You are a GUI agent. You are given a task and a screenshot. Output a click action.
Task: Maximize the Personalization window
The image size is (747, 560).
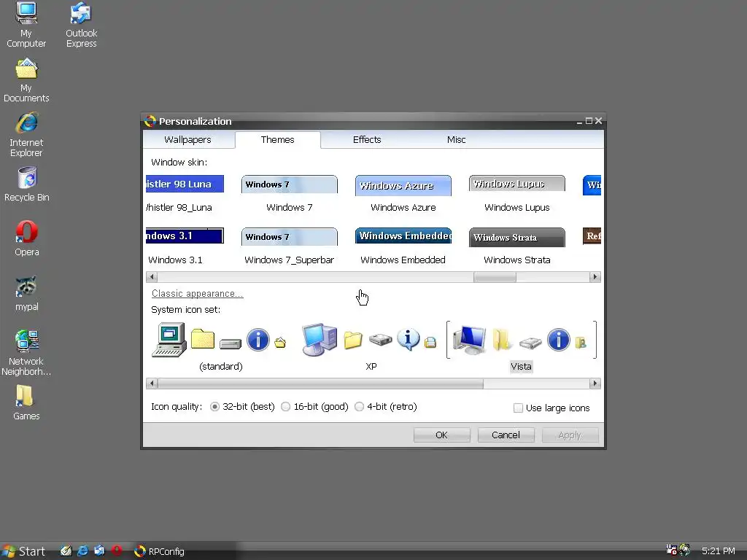point(589,121)
